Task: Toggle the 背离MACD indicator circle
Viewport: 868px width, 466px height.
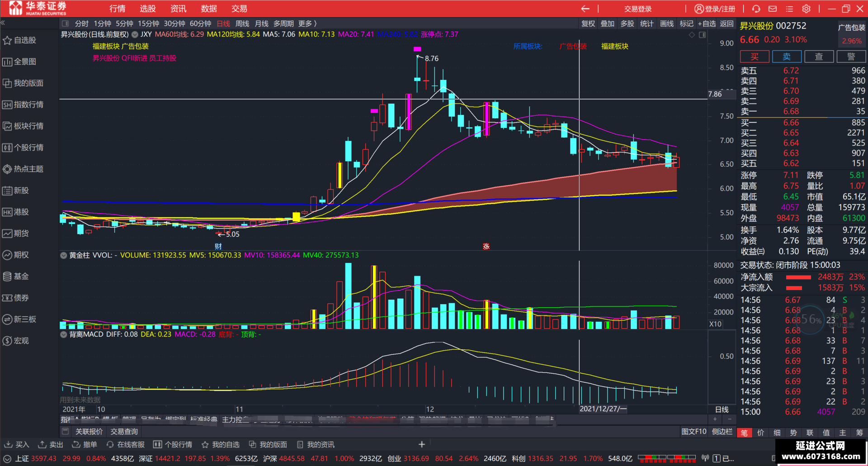Action: point(64,334)
